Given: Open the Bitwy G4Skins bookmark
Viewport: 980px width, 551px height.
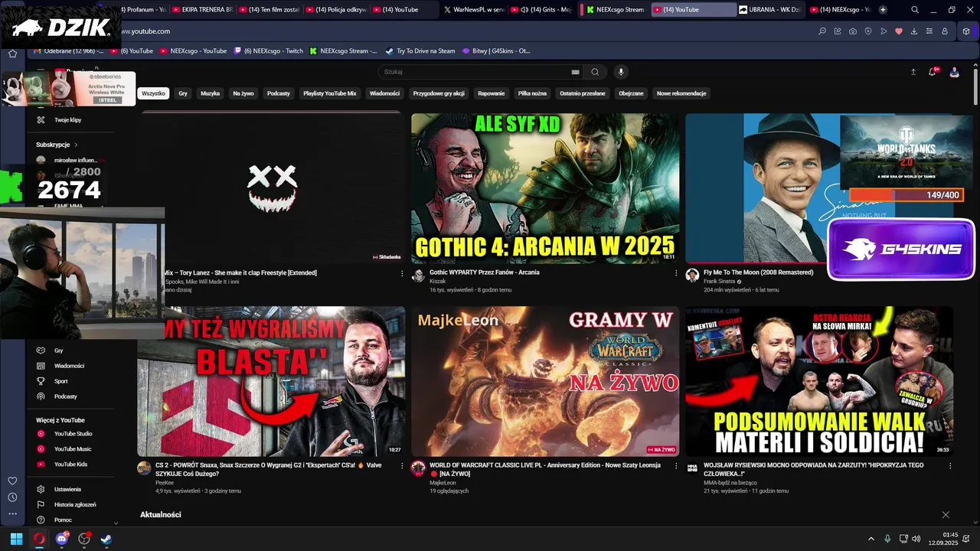Looking at the screenshot, I should tap(496, 51).
